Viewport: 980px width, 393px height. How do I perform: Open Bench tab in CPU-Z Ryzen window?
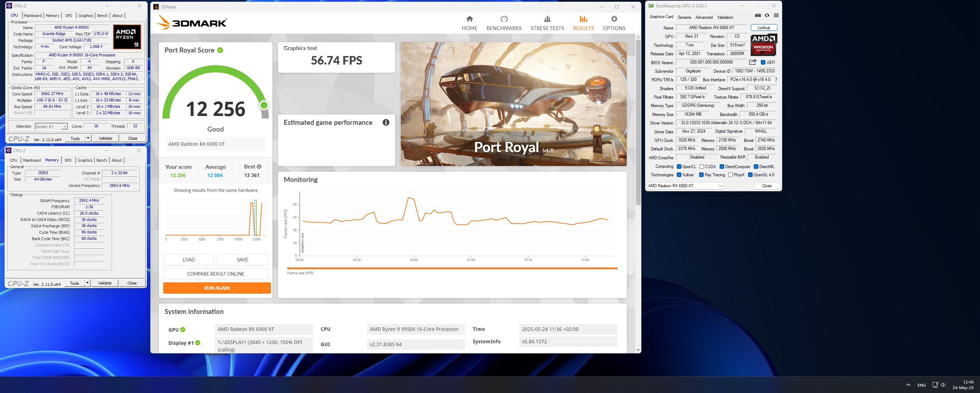103,16
